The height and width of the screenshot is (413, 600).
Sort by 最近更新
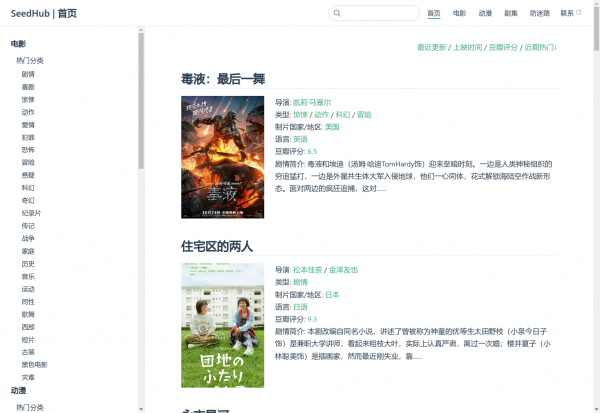(432, 47)
